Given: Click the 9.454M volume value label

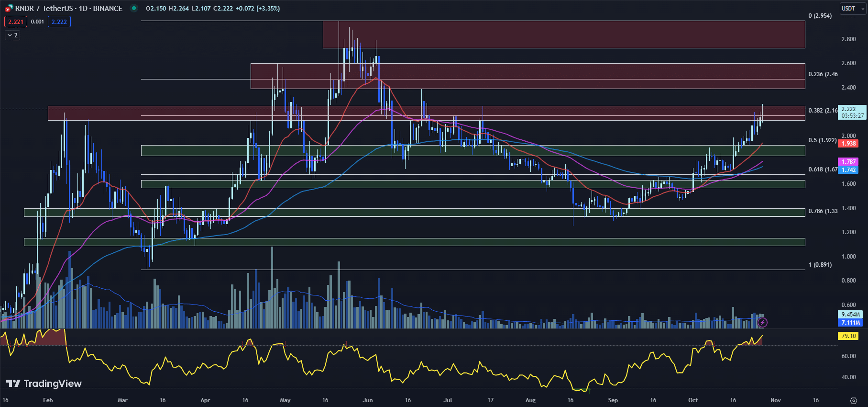Looking at the screenshot, I should point(850,315).
